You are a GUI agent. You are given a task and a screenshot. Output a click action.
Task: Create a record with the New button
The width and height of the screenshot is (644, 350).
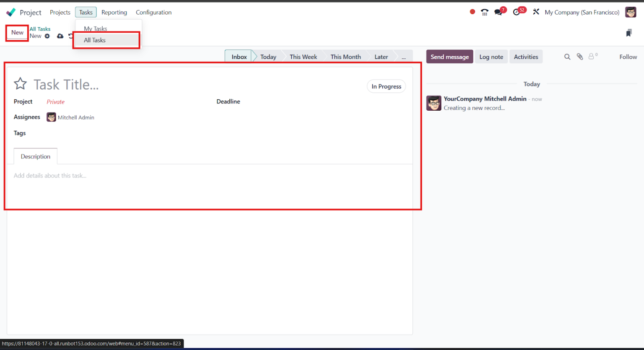pos(16,32)
